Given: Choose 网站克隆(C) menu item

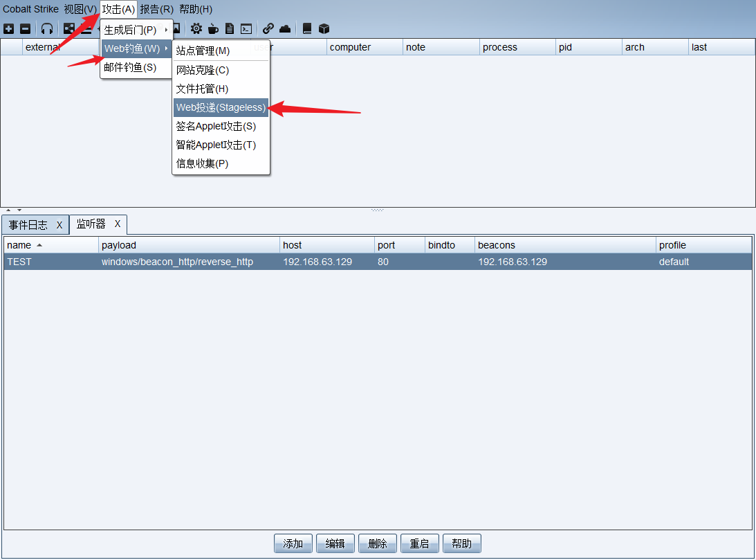Looking at the screenshot, I should pos(221,71).
